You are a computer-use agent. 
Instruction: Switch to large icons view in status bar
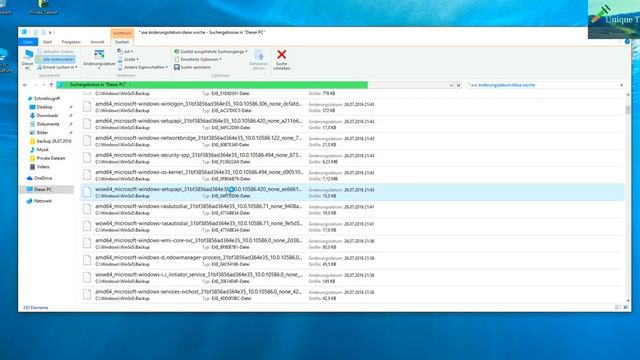(x=626, y=307)
